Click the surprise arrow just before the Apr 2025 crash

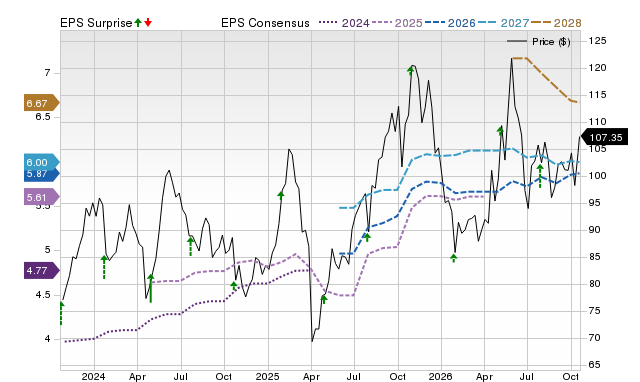(x=281, y=195)
